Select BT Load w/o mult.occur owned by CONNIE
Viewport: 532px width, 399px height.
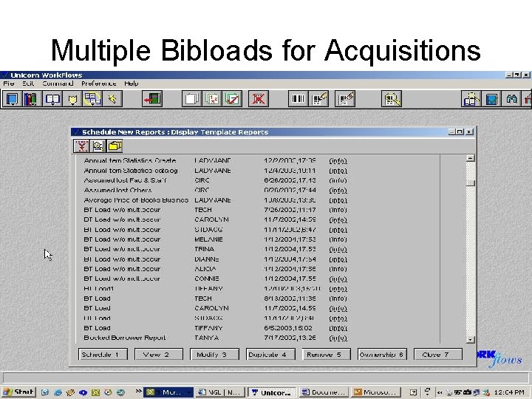pyautogui.click(x=216, y=279)
